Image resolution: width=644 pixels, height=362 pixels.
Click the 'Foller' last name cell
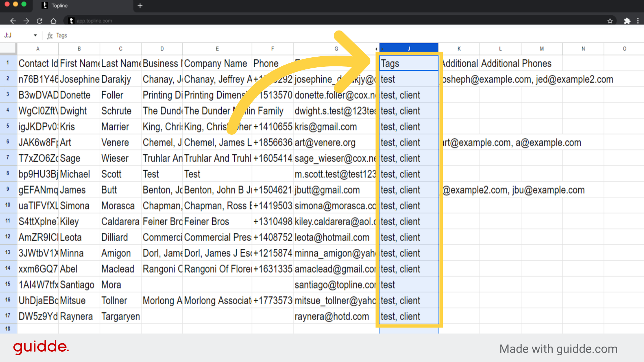tap(120, 95)
